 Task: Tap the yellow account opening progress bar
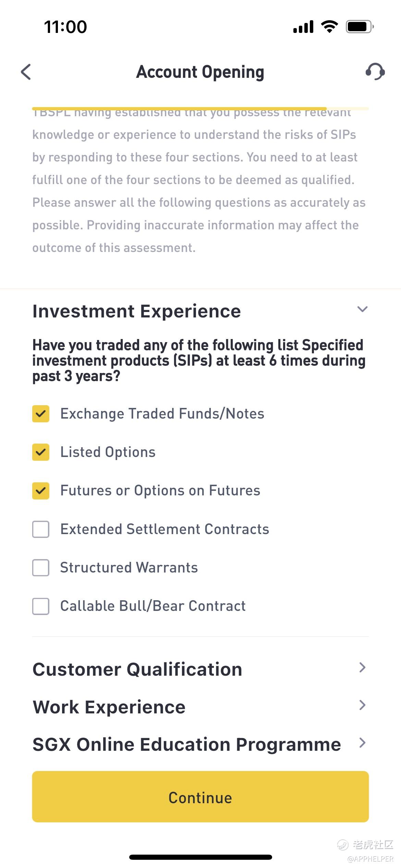click(180, 109)
